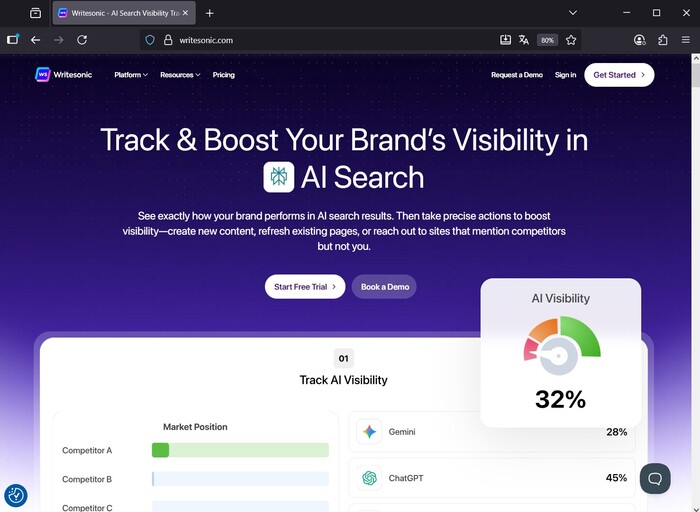Click the ChatGPT logo icon
Image resolution: width=700 pixels, height=512 pixels.
369,478
